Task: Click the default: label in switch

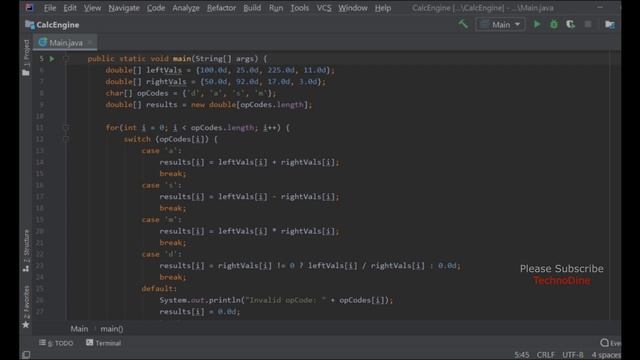Action: (159, 289)
